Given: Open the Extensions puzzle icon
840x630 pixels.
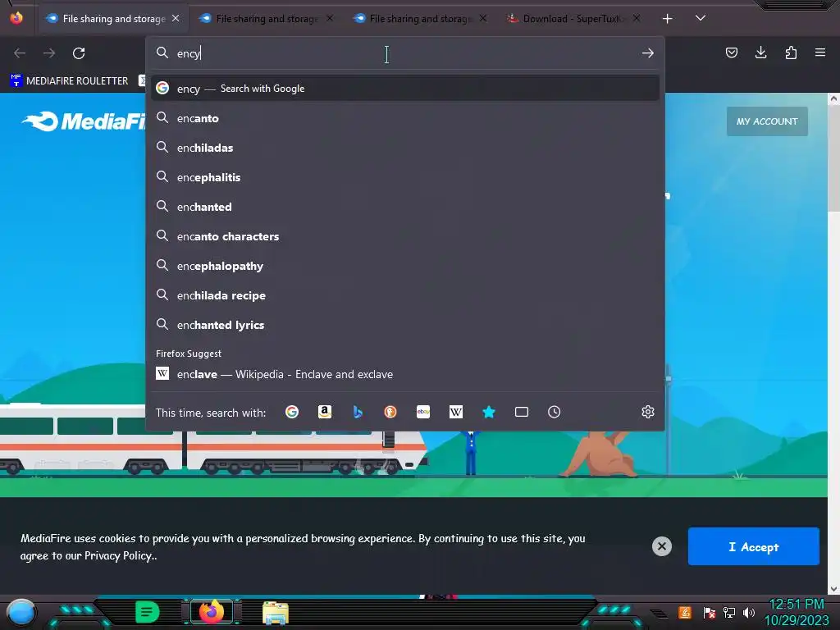Looking at the screenshot, I should (791, 52).
